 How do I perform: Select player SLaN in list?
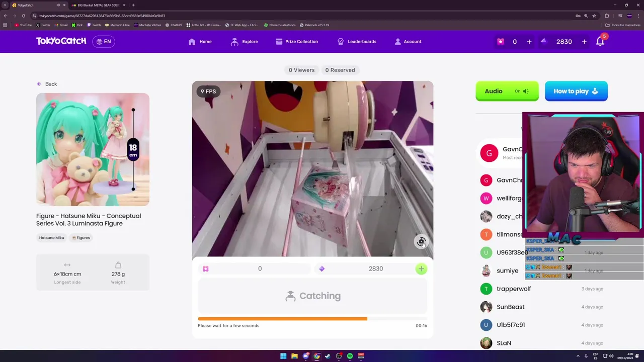pos(542,343)
